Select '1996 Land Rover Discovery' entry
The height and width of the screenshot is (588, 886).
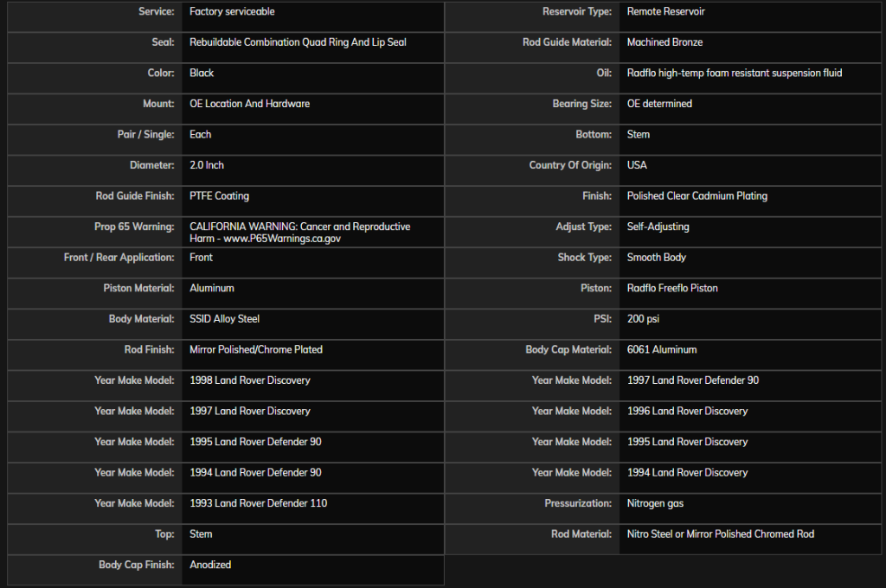click(x=687, y=411)
